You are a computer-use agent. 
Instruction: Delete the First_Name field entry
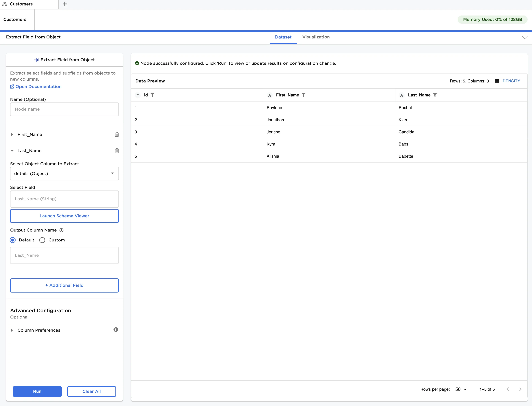click(117, 134)
